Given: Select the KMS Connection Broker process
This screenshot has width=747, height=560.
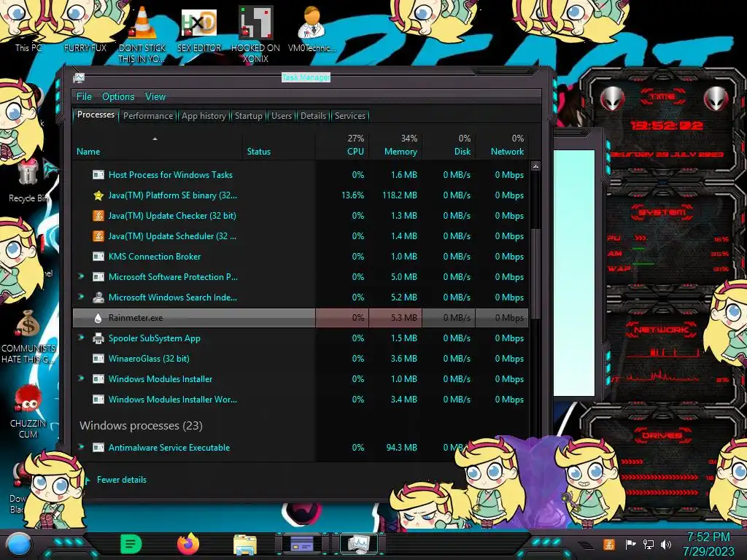Looking at the screenshot, I should 301,257.
